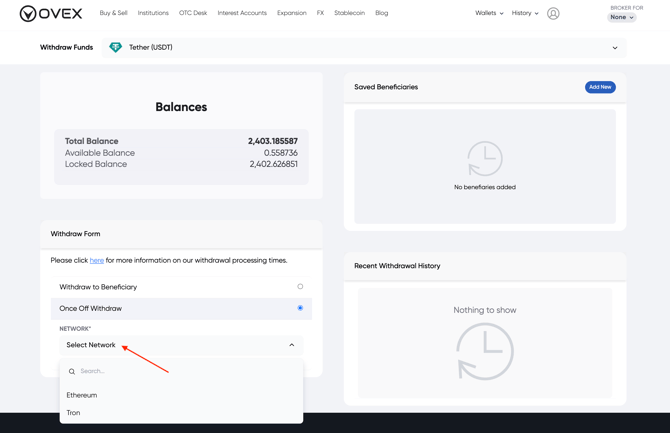Collapse the Select Network dropdown
Image resolution: width=670 pixels, height=433 pixels.
(292, 345)
